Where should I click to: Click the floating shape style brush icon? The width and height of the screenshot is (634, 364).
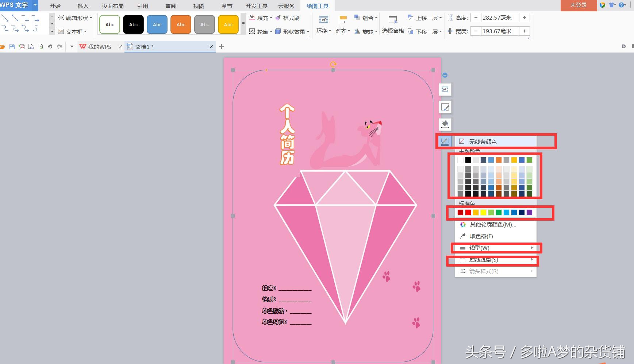point(445,107)
